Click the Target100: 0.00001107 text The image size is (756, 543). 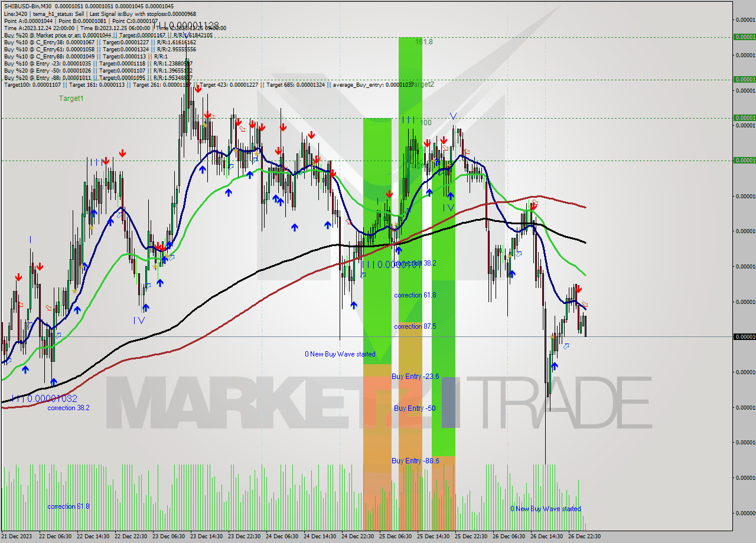[32, 85]
